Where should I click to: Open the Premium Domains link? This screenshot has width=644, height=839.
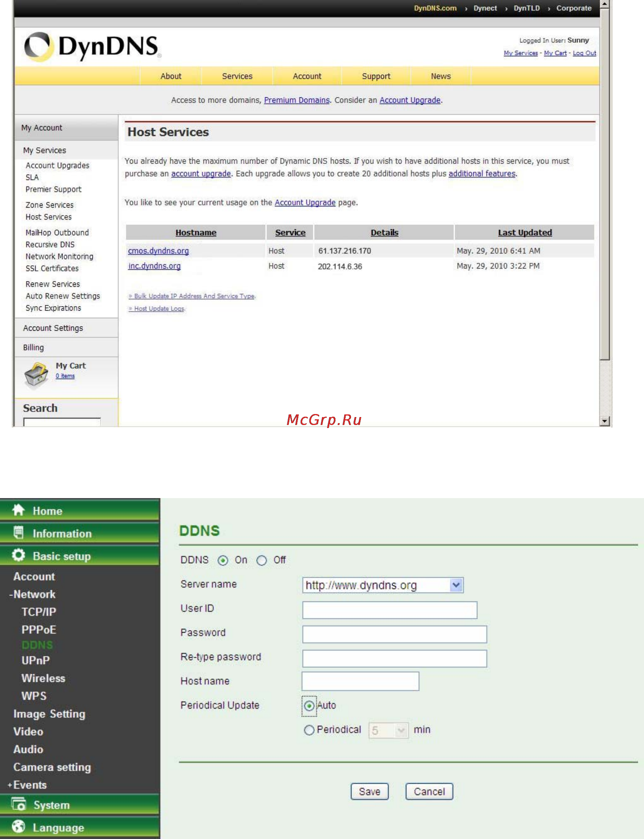(x=297, y=100)
